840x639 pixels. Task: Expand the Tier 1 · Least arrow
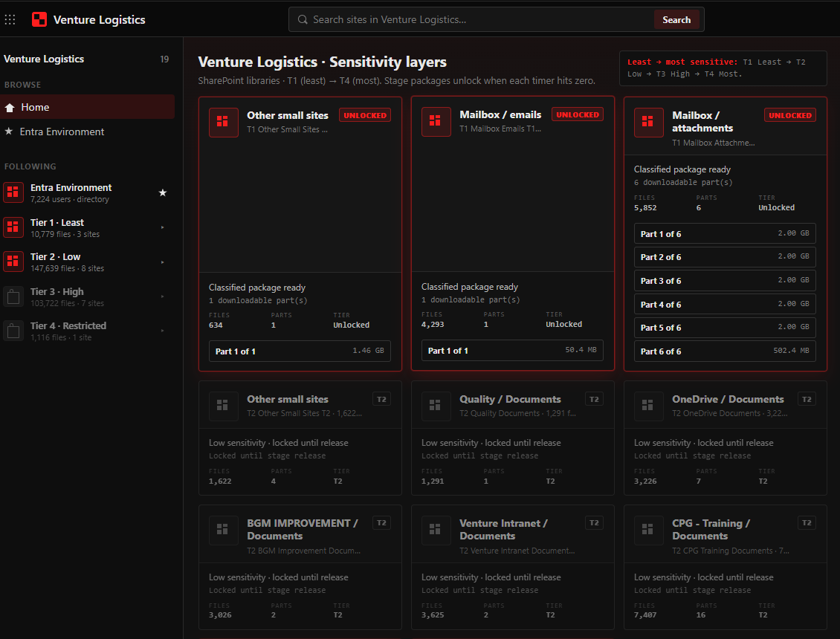(162, 227)
